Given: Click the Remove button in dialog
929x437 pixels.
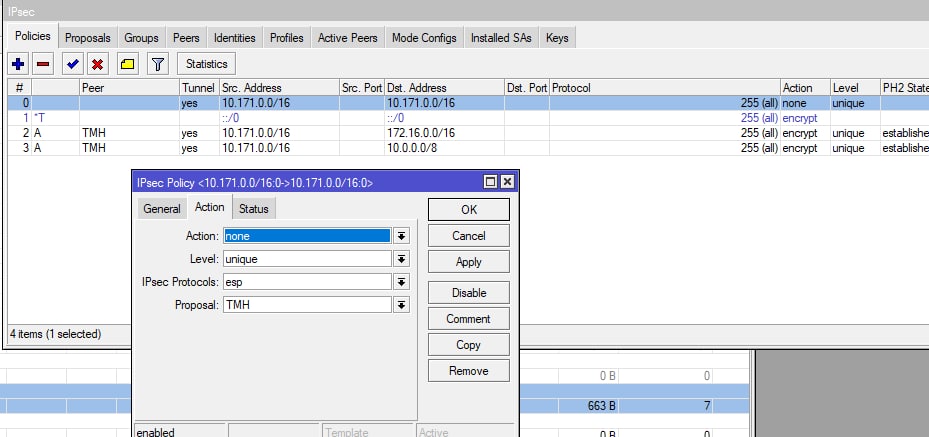Looking at the screenshot, I should coord(469,371).
